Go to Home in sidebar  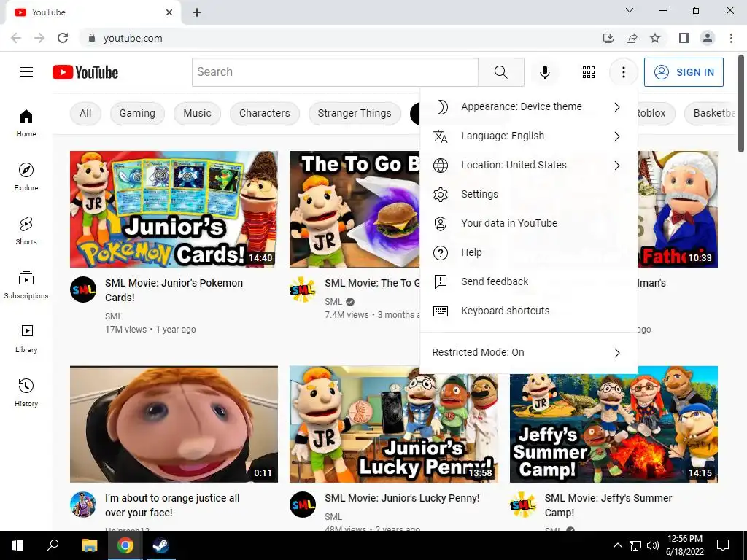(26, 122)
